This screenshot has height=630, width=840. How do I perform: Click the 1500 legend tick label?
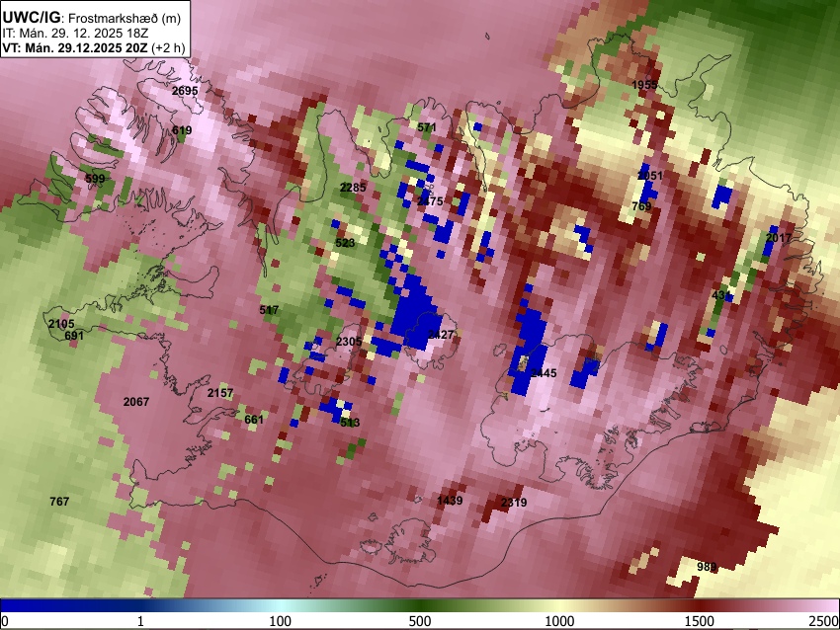[699, 621]
